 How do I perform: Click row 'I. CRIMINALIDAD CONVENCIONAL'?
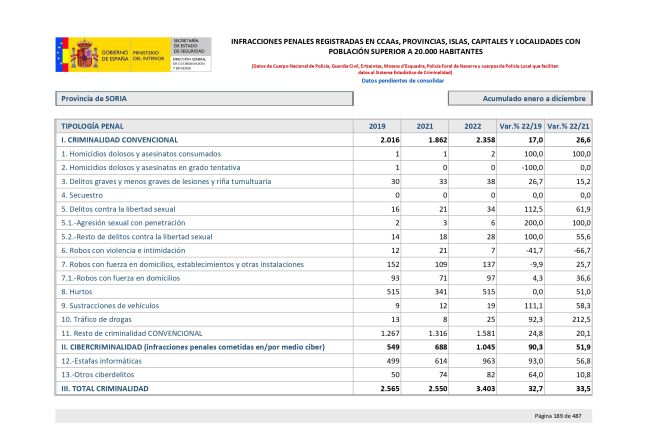coord(323,140)
